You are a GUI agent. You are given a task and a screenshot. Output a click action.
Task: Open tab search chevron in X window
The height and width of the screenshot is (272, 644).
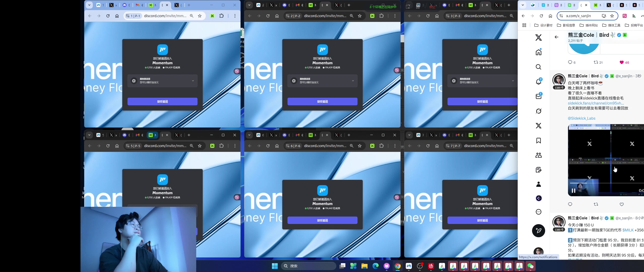[523, 5]
